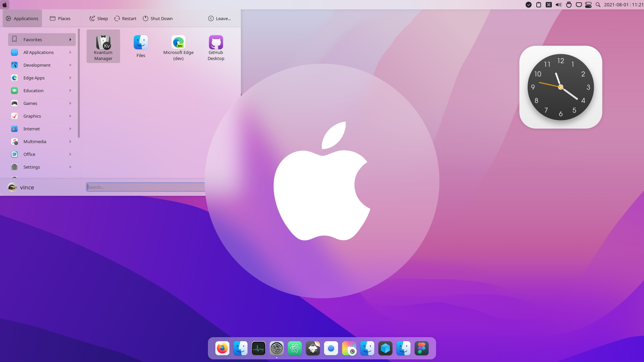The width and height of the screenshot is (644, 362).
Task: Launch Atom editor from dock
Action: [294, 349]
